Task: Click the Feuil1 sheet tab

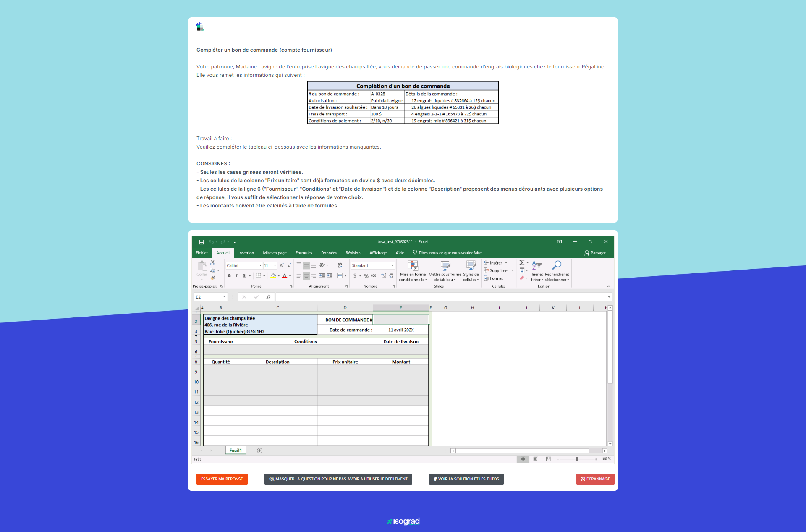Action: click(x=236, y=451)
